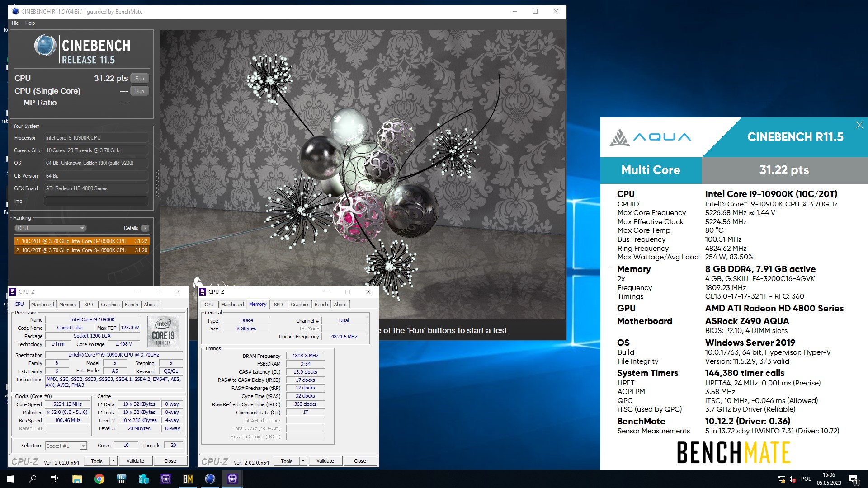Open network status tray icon
The width and height of the screenshot is (868, 488).
pos(781,479)
